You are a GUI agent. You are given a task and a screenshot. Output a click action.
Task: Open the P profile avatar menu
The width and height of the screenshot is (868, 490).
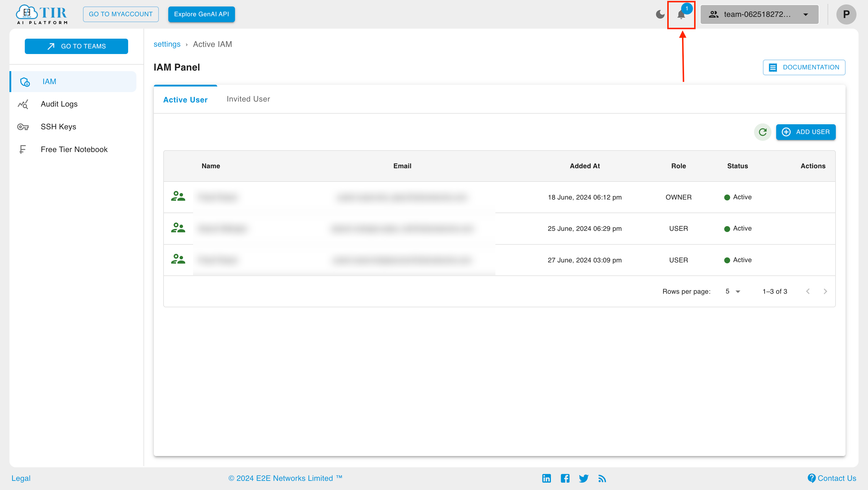pyautogui.click(x=846, y=14)
